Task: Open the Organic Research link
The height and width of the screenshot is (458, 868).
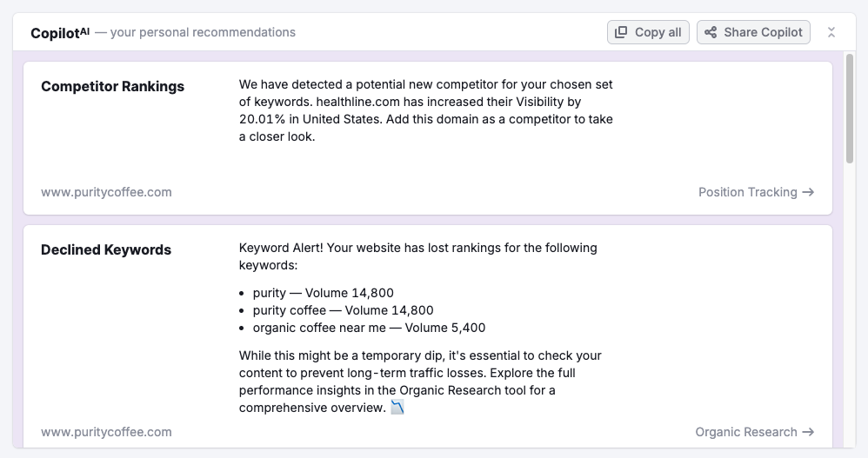Action: pos(745,432)
